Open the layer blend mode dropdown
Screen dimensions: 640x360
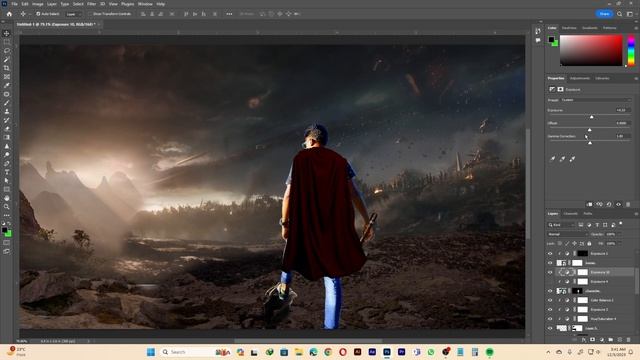click(x=567, y=234)
